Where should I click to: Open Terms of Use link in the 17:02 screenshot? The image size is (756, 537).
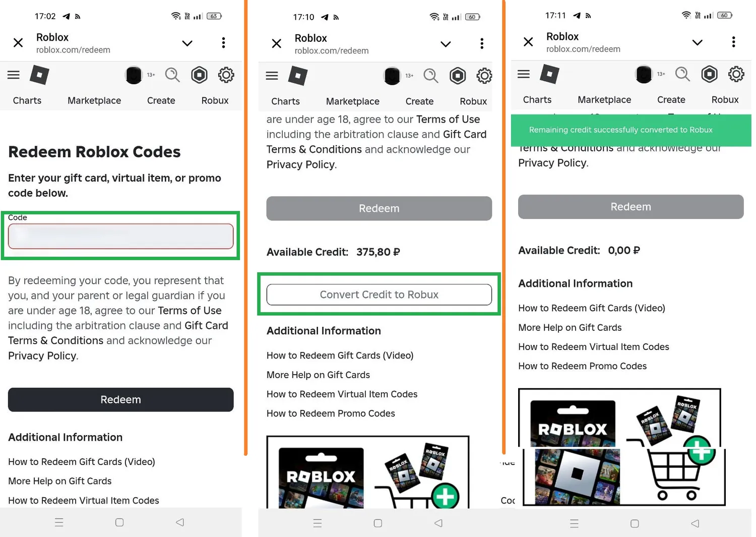pyautogui.click(x=190, y=311)
